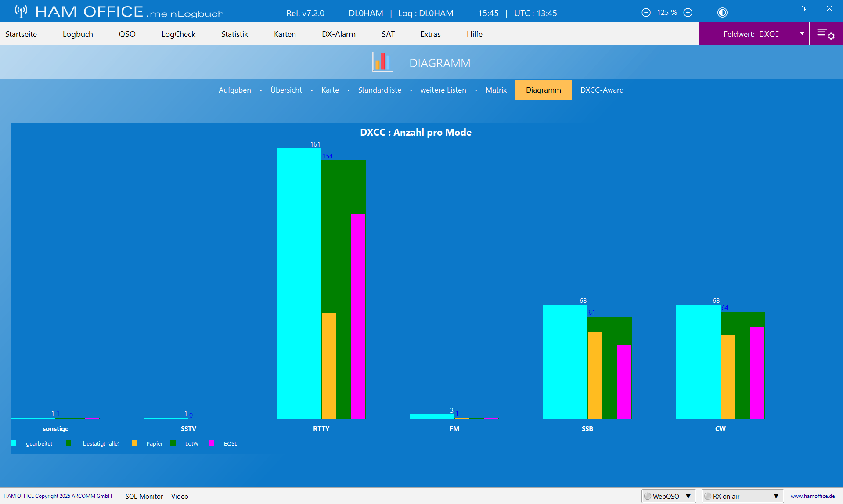Switch to the DXCC-Award tab
Viewport: 843px width, 504px height.
coord(602,90)
